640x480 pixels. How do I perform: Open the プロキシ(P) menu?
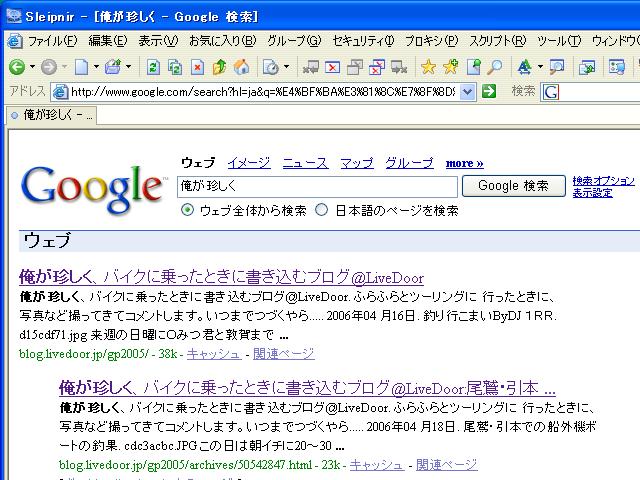(x=431, y=41)
